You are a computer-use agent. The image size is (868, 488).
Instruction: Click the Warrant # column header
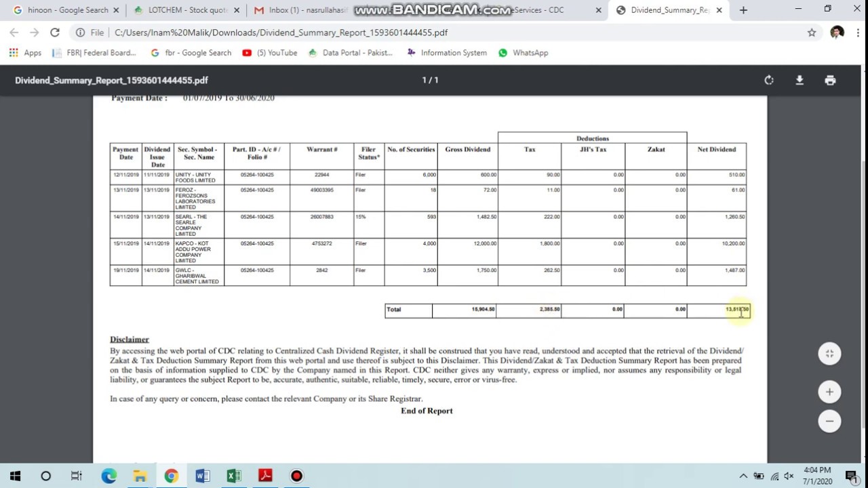tap(321, 149)
